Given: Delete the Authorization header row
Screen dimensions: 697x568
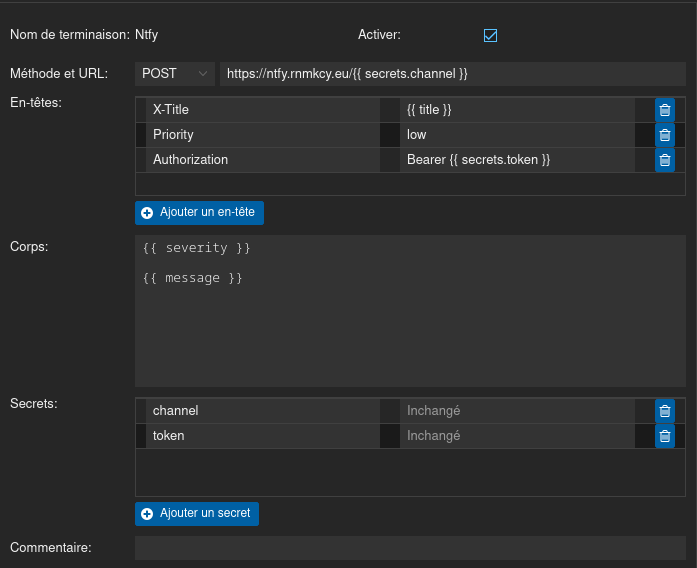Looking at the screenshot, I should [x=665, y=160].
